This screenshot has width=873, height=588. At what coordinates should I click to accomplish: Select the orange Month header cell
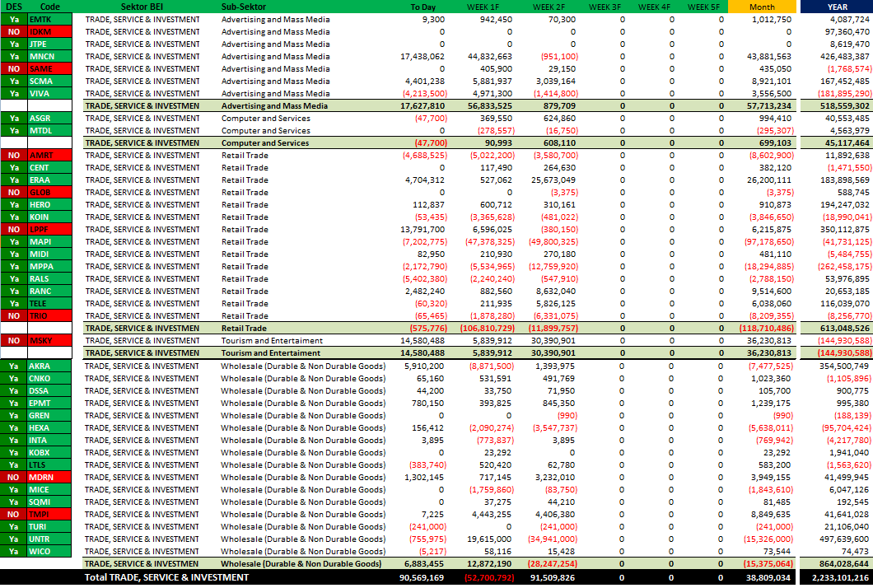coord(762,7)
